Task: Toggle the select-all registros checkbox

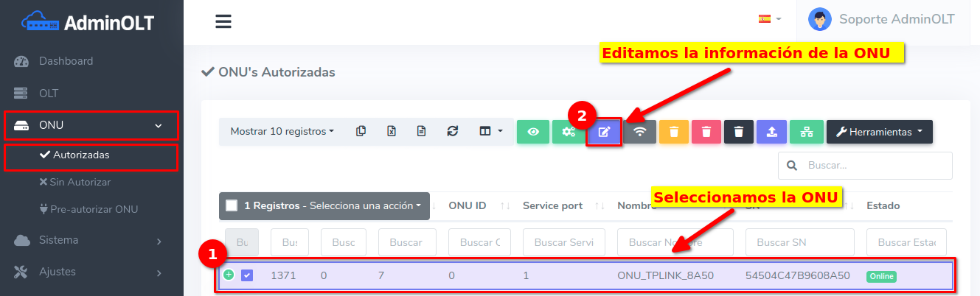Action: [x=232, y=205]
